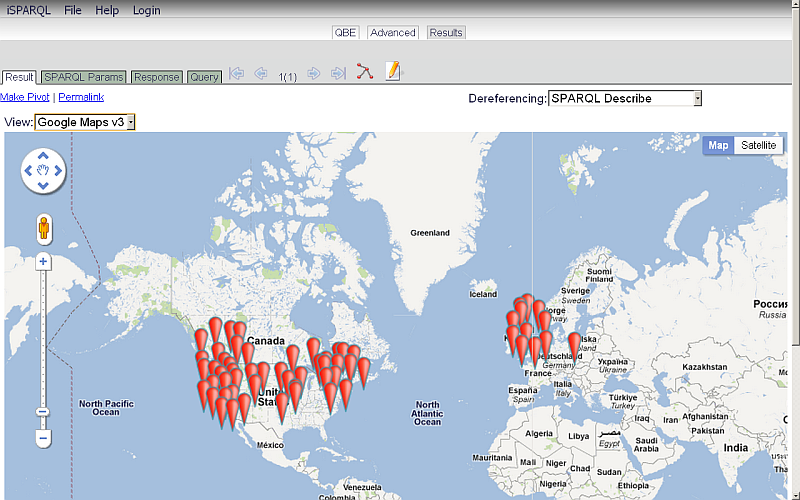Click the Algeria map label
Screen dimensions: 800x500
pyautogui.click(x=539, y=434)
